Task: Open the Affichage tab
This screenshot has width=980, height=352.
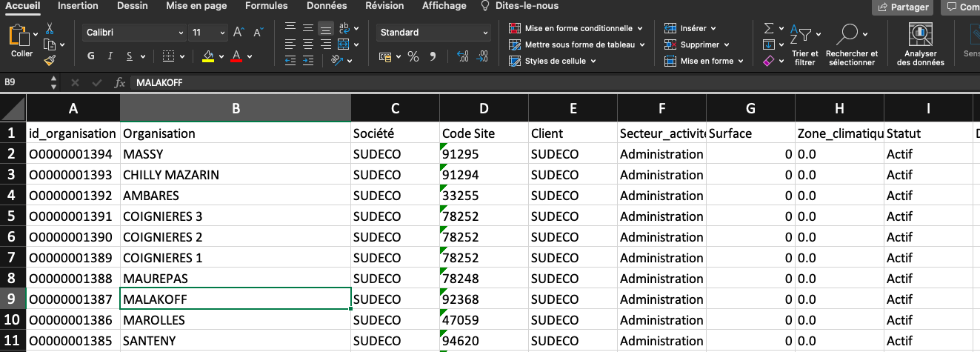Action: 444,6
